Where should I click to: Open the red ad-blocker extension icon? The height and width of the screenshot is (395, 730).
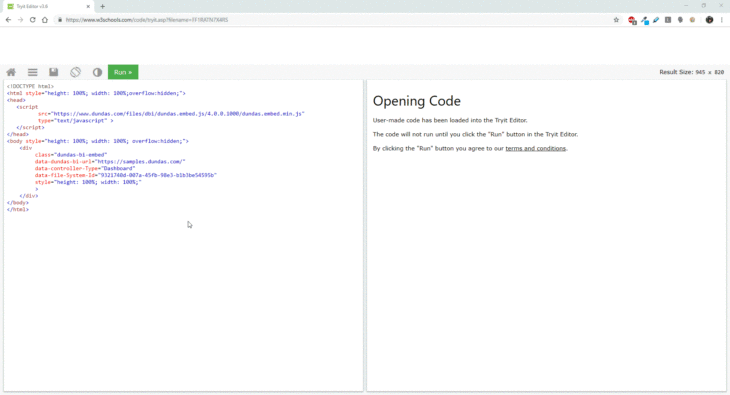tap(632, 20)
